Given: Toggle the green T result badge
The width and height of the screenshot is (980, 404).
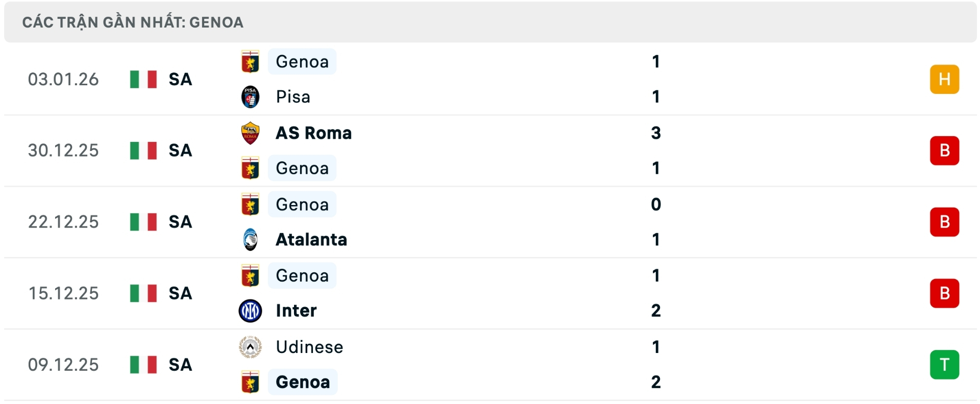Looking at the screenshot, I should pos(945,364).
